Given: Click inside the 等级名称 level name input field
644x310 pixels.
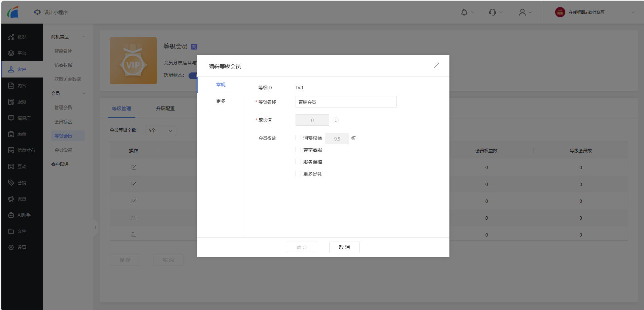Looking at the screenshot, I should point(346,101).
